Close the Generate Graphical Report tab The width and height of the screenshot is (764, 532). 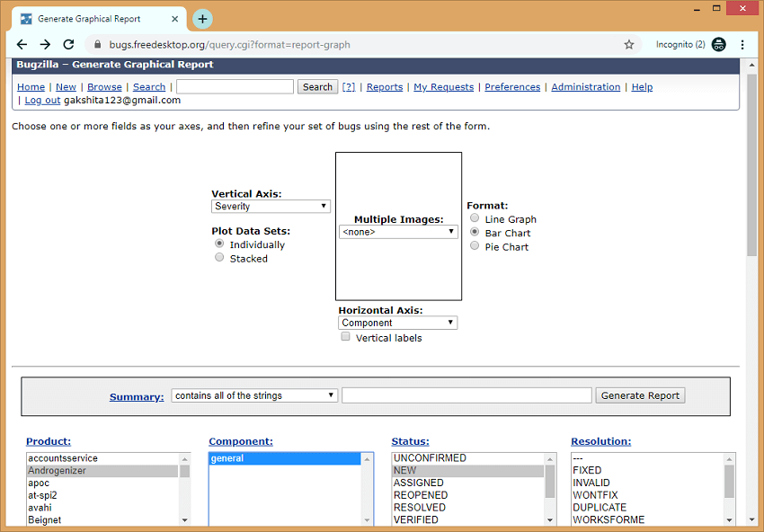click(175, 19)
